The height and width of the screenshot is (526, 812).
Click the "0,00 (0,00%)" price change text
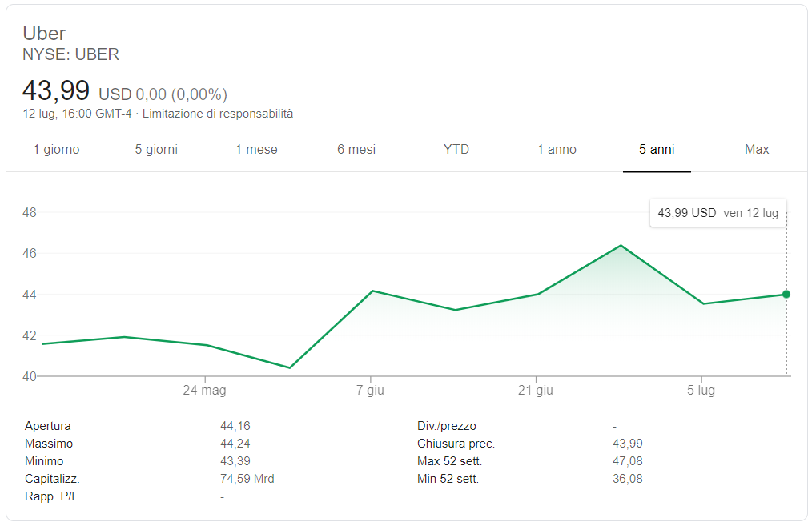(181, 94)
